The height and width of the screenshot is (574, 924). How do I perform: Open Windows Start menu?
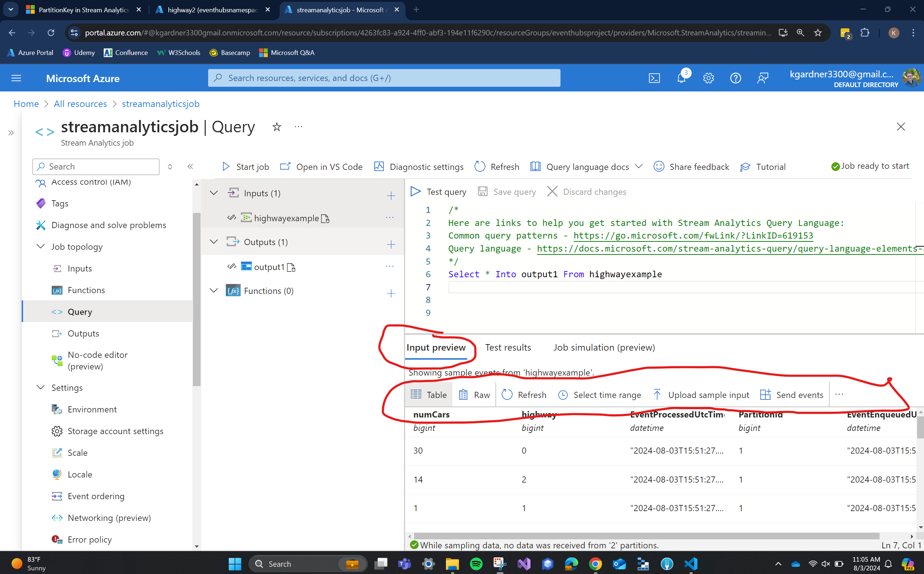[235, 564]
